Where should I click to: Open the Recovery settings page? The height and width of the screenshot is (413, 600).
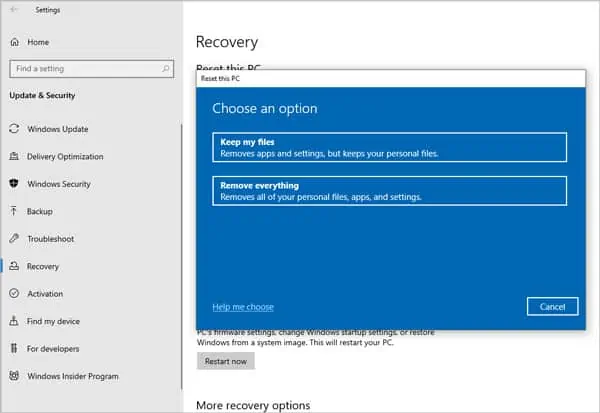click(43, 267)
